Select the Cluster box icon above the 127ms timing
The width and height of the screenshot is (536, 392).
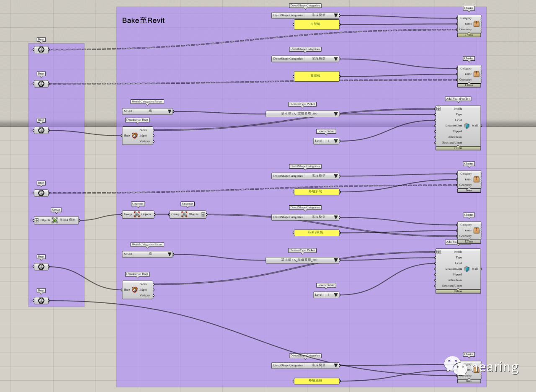pyautogui.click(x=477, y=230)
